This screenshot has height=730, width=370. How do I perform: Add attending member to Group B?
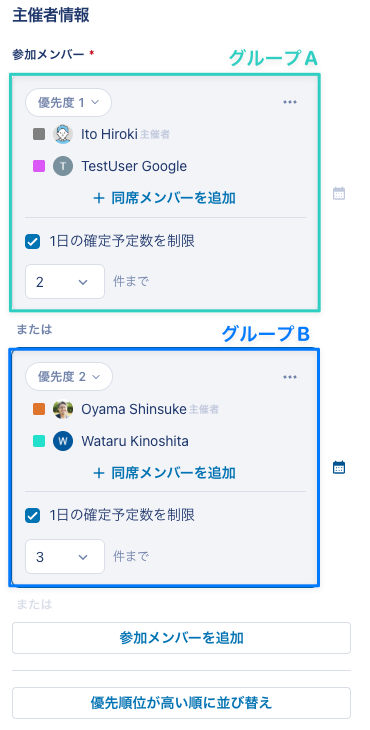coord(165,473)
